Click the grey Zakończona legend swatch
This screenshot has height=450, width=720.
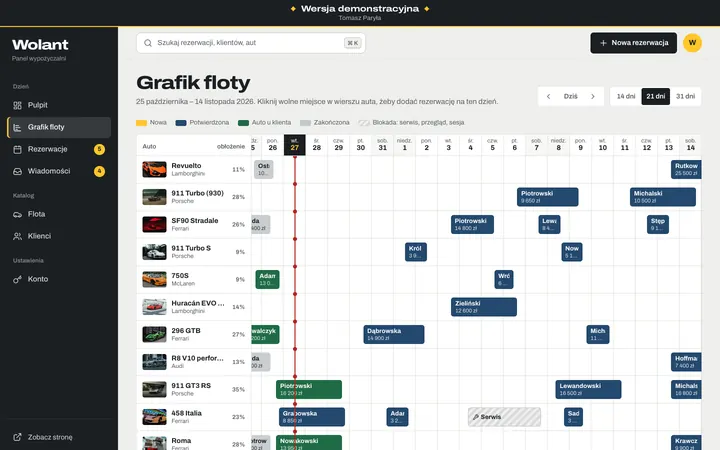[x=305, y=123]
